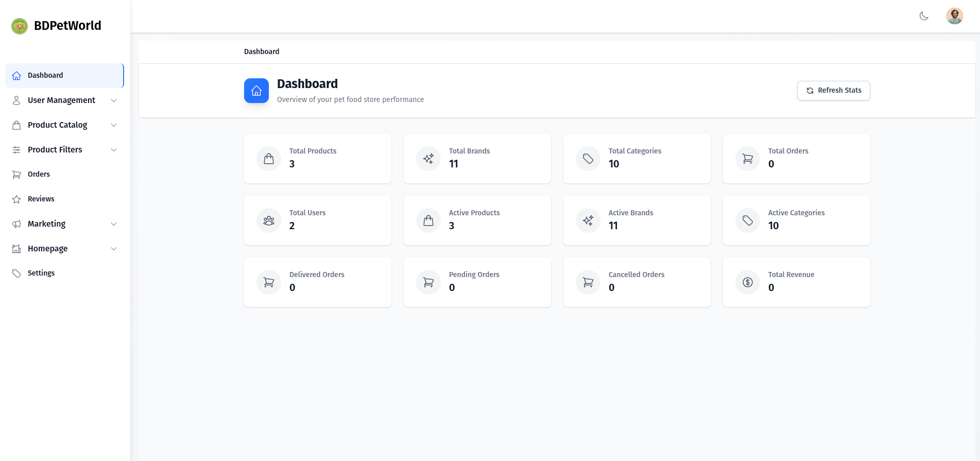Click the Delivered Orders label
Screen dimensions: 980x461
317,275
